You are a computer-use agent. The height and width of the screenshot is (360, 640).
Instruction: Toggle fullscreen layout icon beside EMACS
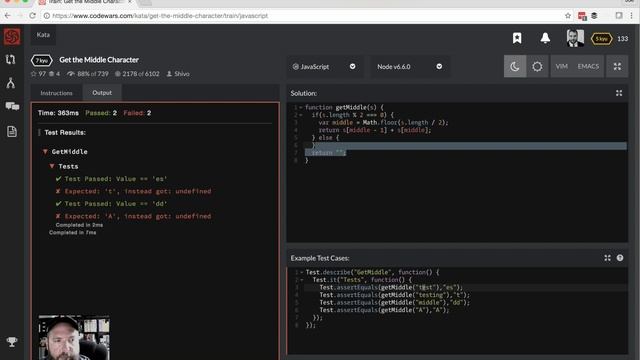[617, 67]
